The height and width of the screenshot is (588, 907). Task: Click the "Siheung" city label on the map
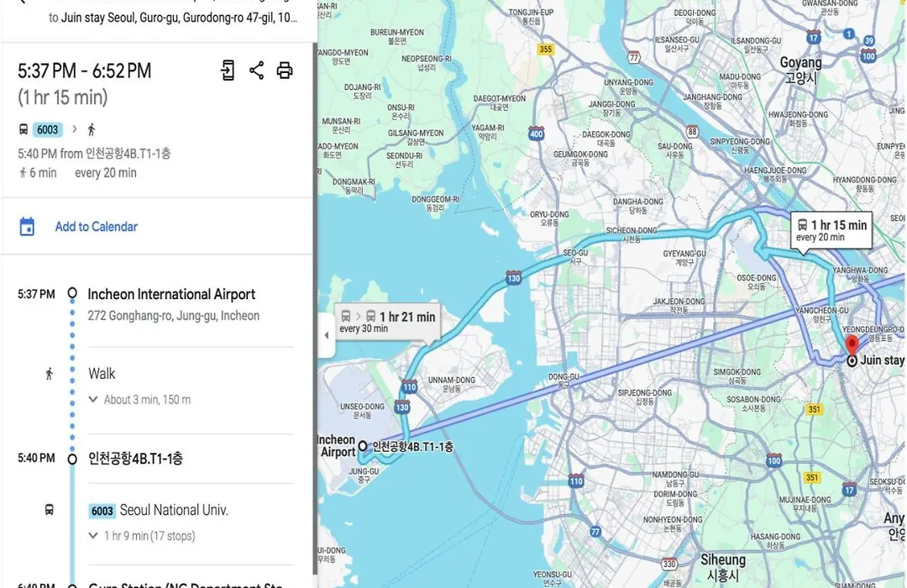(723, 568)
